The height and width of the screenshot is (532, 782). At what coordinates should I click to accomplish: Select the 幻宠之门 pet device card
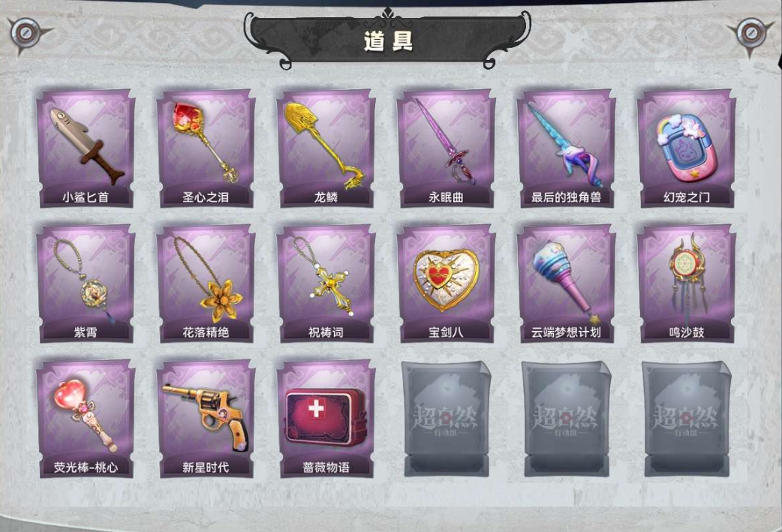tap(686, 148)
